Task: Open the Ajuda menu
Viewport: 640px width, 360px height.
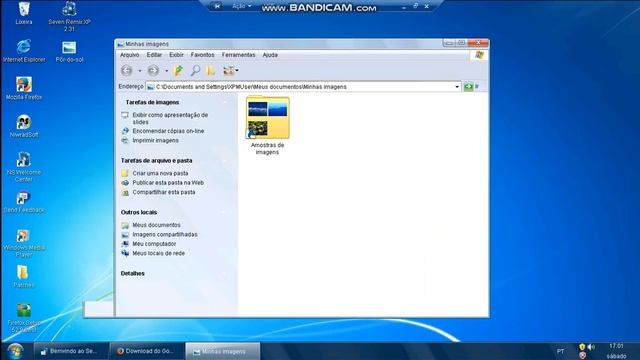Action: [x=270, y=55]
